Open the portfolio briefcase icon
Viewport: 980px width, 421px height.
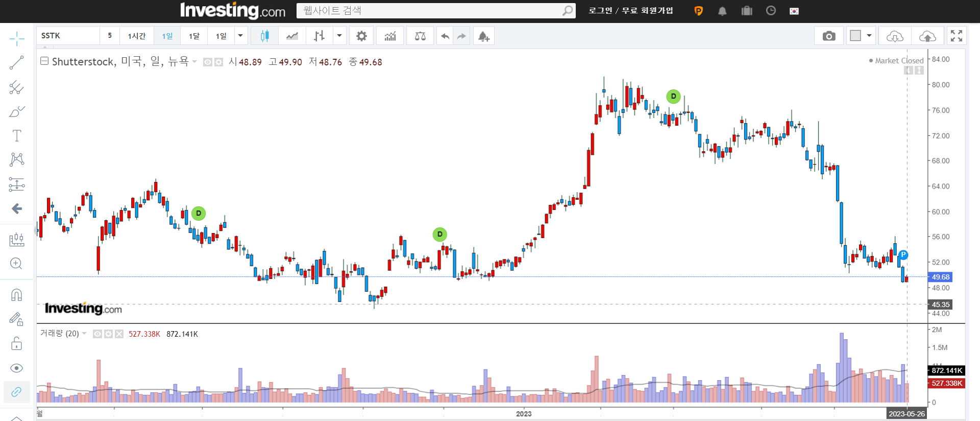click(747, 11)
